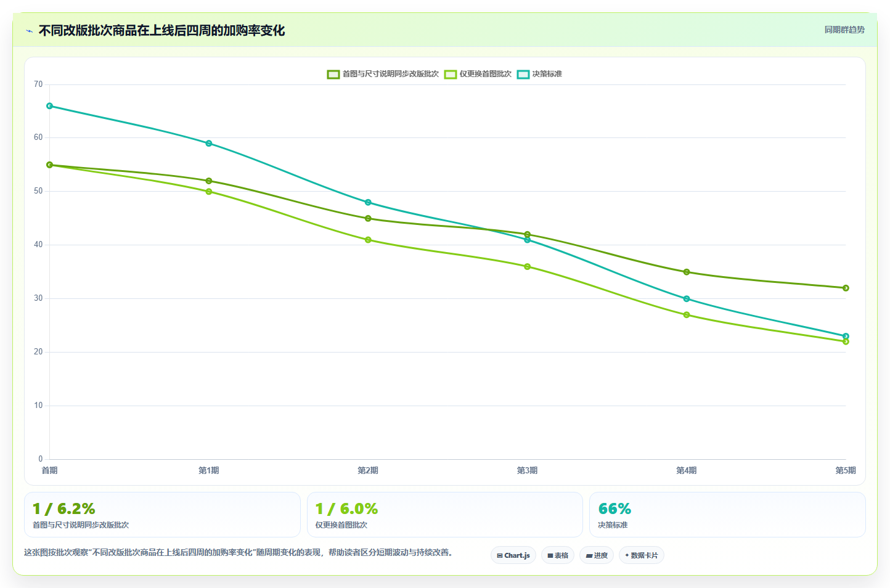890x588 pixels.
Task: Click the light green 仅更换首图 point at 第4期
Action: coord(687,315)
